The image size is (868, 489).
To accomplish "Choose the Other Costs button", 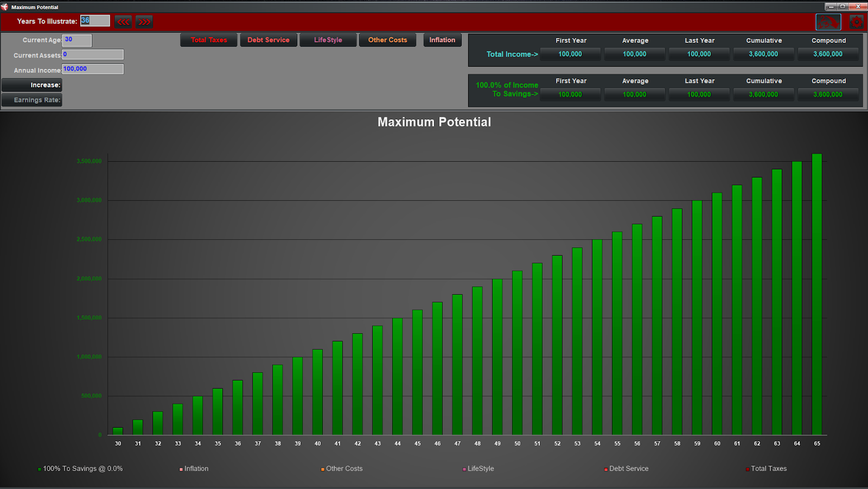I will [x=387, y=40].
